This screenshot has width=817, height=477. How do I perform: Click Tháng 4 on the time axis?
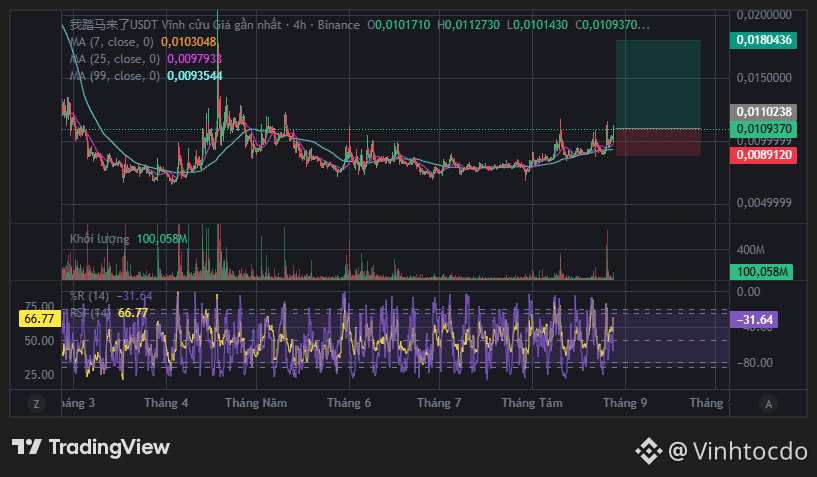[166, 403]
